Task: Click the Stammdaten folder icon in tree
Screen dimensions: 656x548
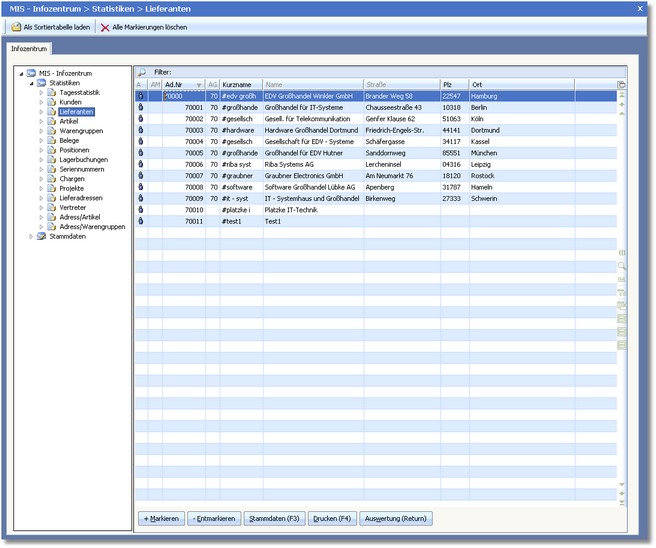Action: tap(41, 237)
